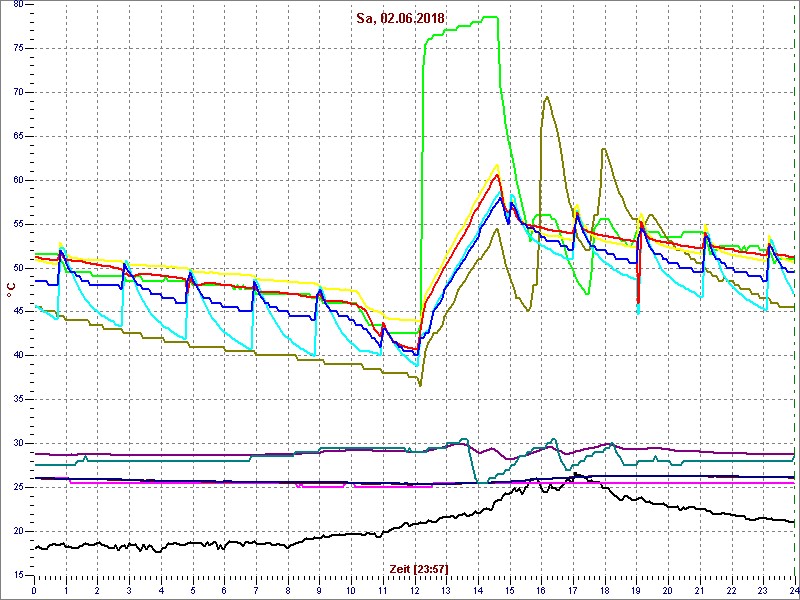
Task: Click hour 18 on the time axis
Action: 605,590
